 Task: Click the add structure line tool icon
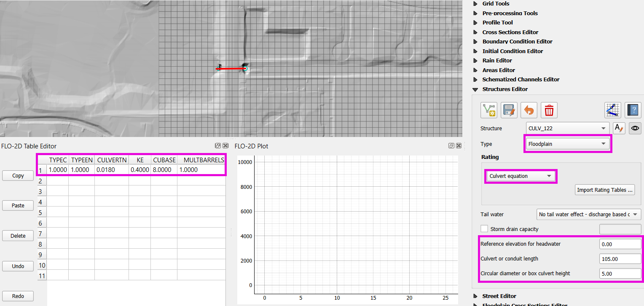click(489, 110)
